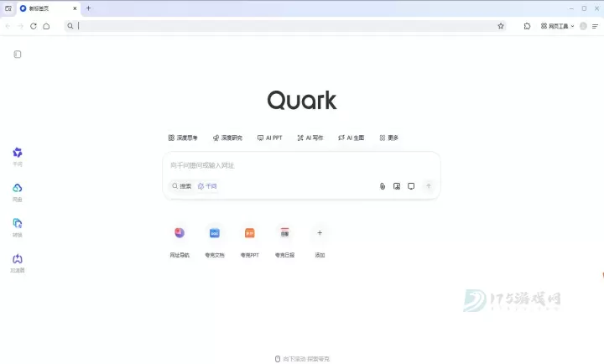Expand 更多 AI tools
604x364 pixels.
tap(388, 138)
